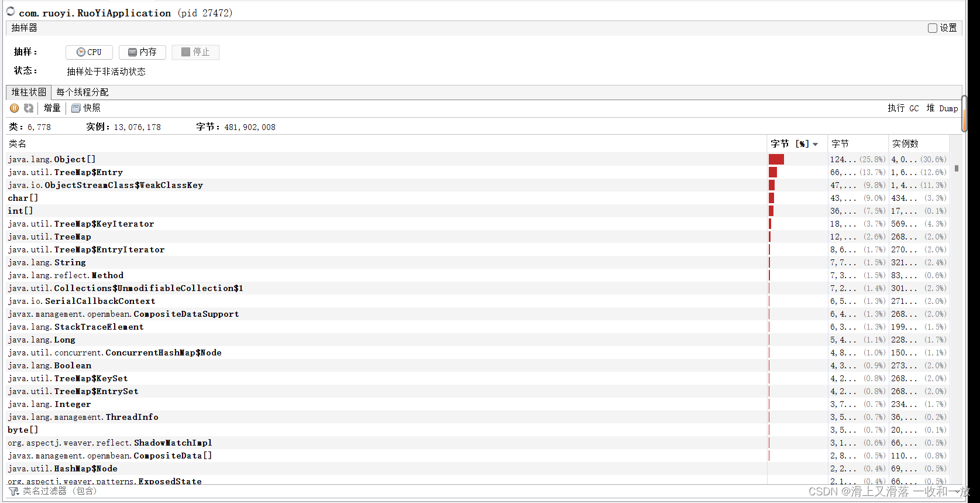Toggle 增量 delta mode

click(52, 108)
